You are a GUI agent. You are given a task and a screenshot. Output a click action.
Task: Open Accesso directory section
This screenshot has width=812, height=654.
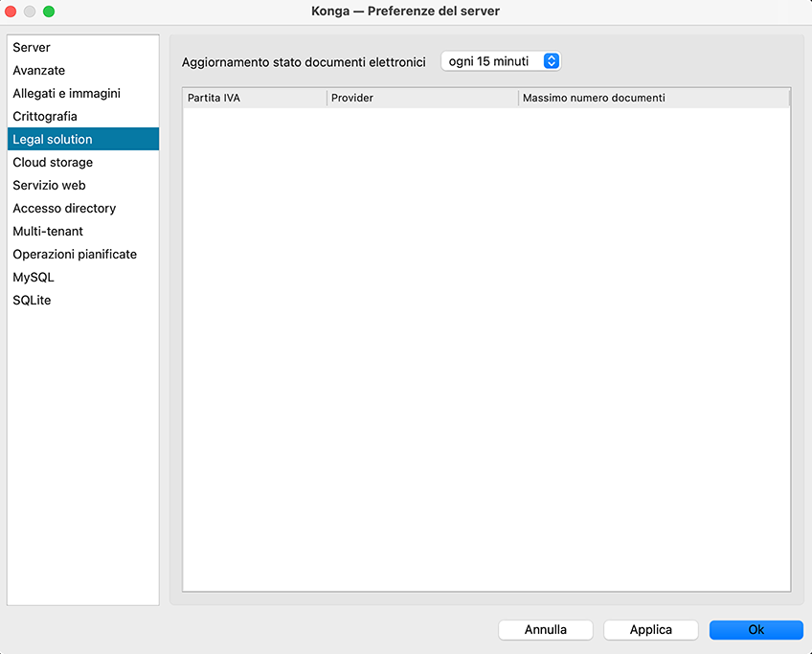click(x=64, y=209)
